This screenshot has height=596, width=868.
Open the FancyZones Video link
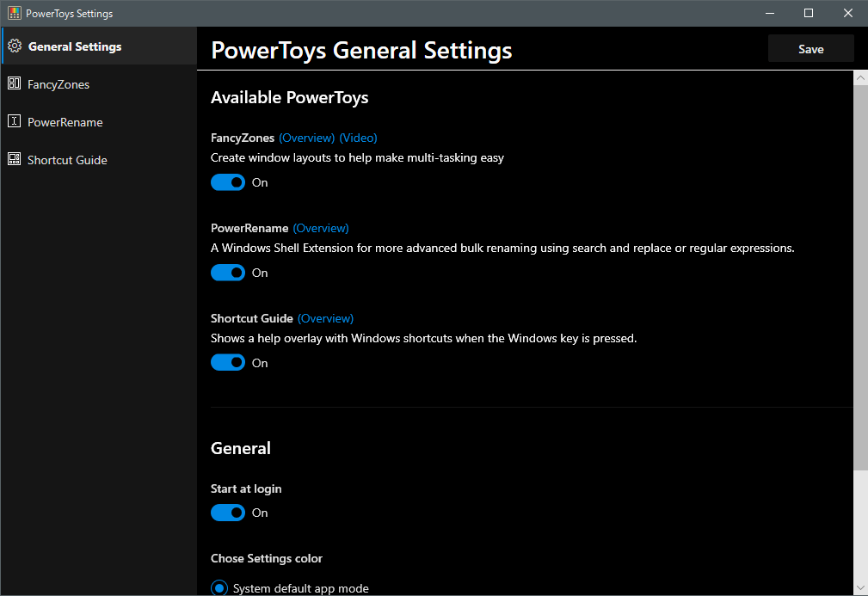[358, 138]
